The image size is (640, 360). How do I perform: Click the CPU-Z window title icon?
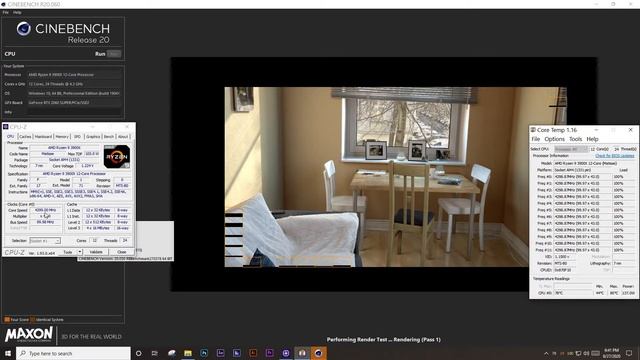[x=6, y=127]
